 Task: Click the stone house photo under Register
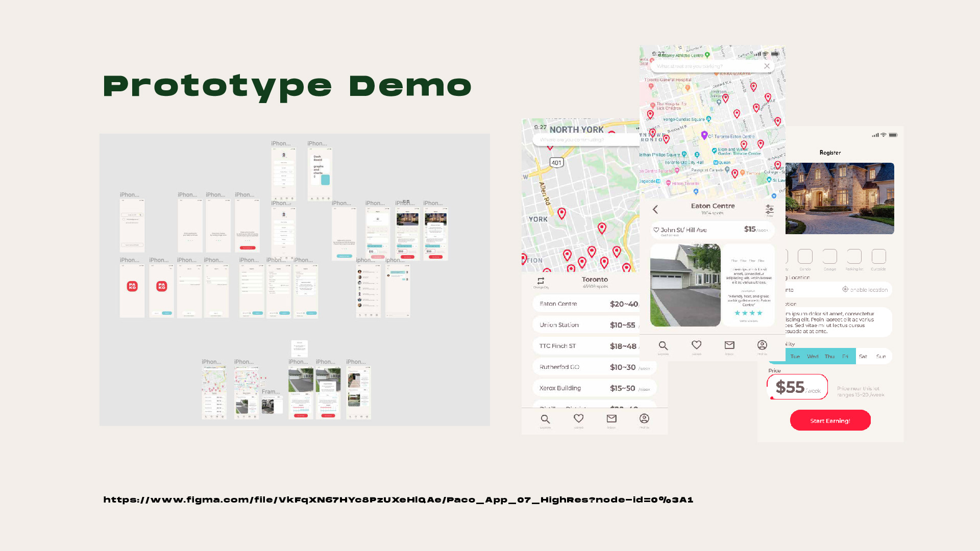840,198
